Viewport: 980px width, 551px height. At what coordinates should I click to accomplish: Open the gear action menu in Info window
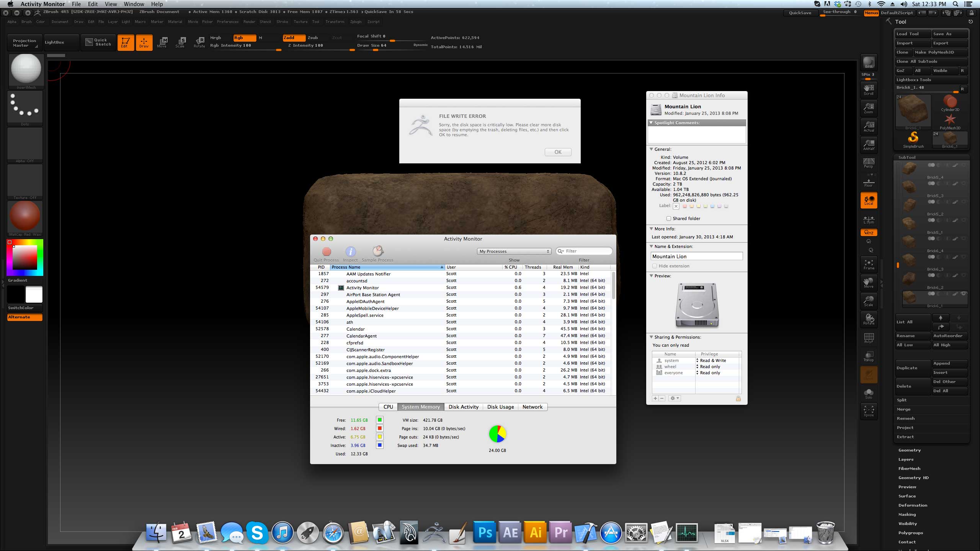[x=674, y=398]
